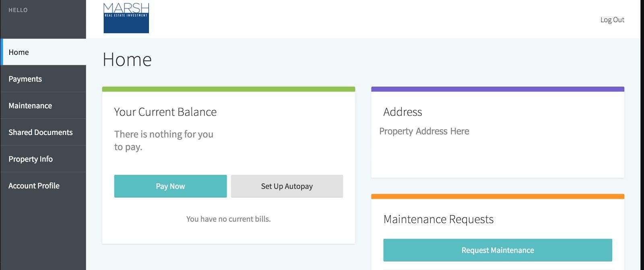Select the Home item in the sidebar
Screen dimensions: 644x270
18,52
